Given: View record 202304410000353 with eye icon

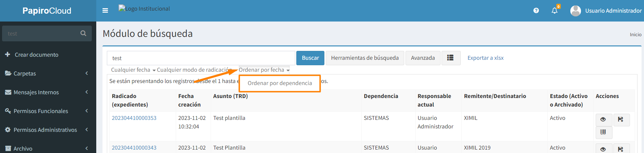Looking at the screenshot, I should pos(604,120).
